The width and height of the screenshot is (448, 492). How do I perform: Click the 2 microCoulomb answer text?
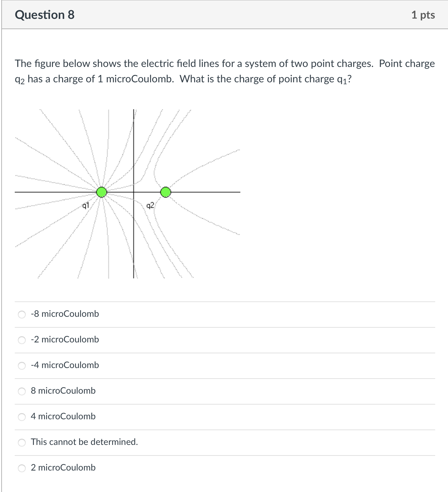click(63, 468)
